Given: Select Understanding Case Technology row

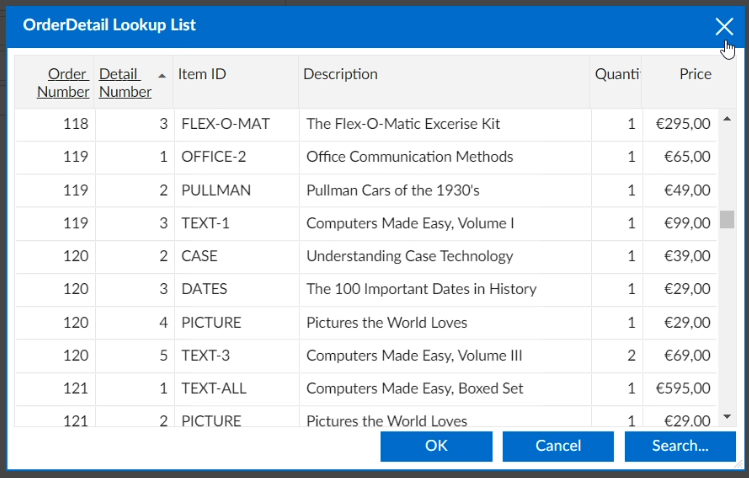Looking at the screenshot, I should (409, 256).
